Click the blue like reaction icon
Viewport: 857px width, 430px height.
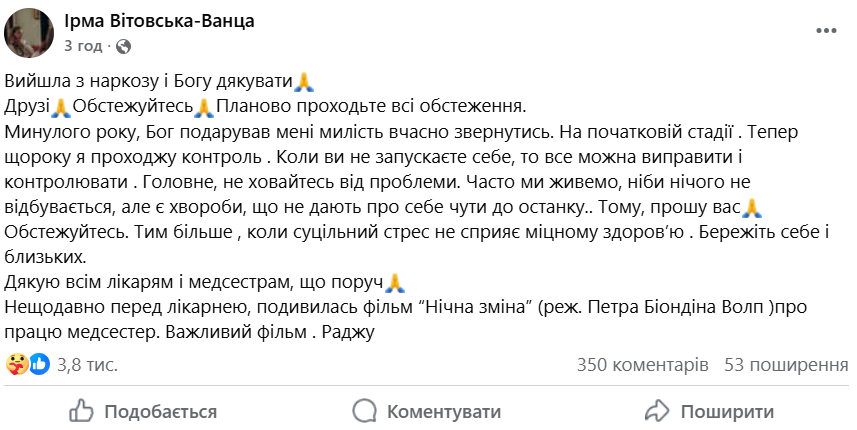pos(38,364)
